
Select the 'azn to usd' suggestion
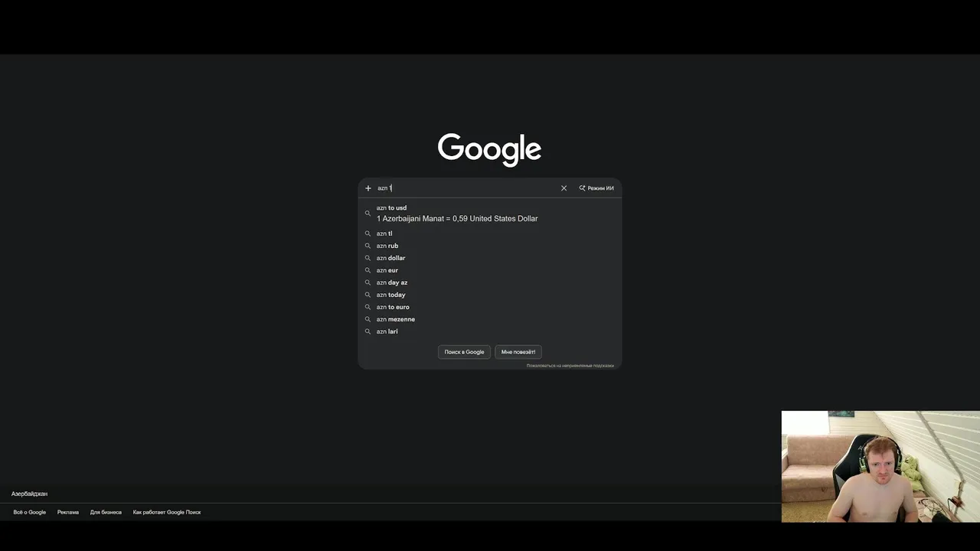(490, 213)
